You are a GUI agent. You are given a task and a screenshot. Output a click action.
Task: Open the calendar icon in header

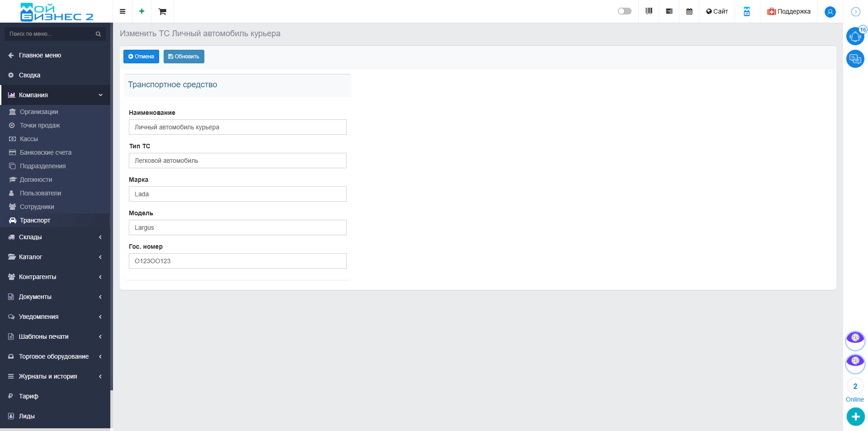(x=689, y=11)
